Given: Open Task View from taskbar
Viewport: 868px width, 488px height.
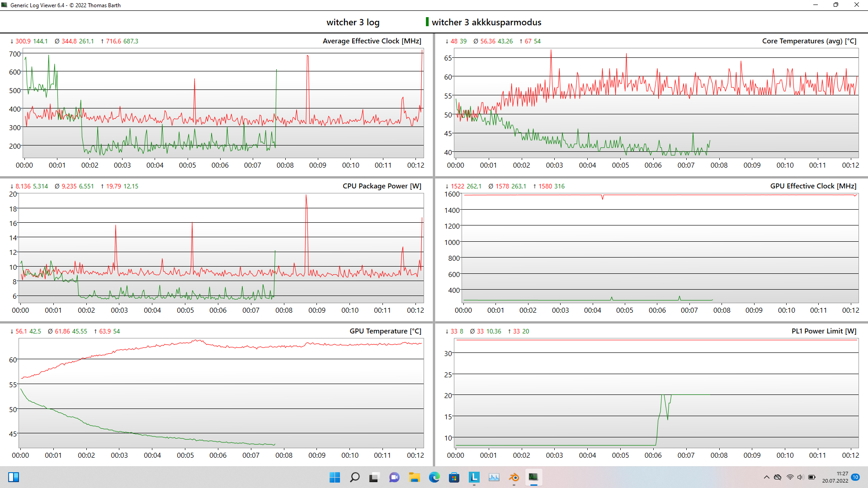Looking at the screenshot, I should pos(374,477).
